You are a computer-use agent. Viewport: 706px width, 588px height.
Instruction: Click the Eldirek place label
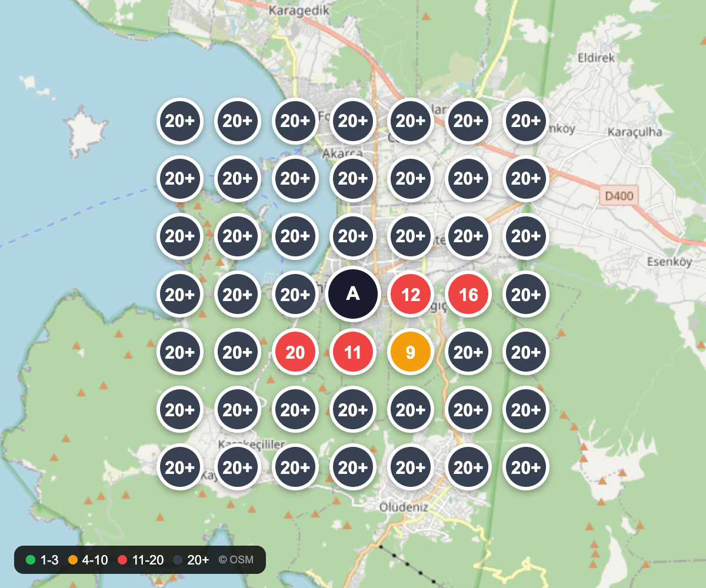point(596,58)
